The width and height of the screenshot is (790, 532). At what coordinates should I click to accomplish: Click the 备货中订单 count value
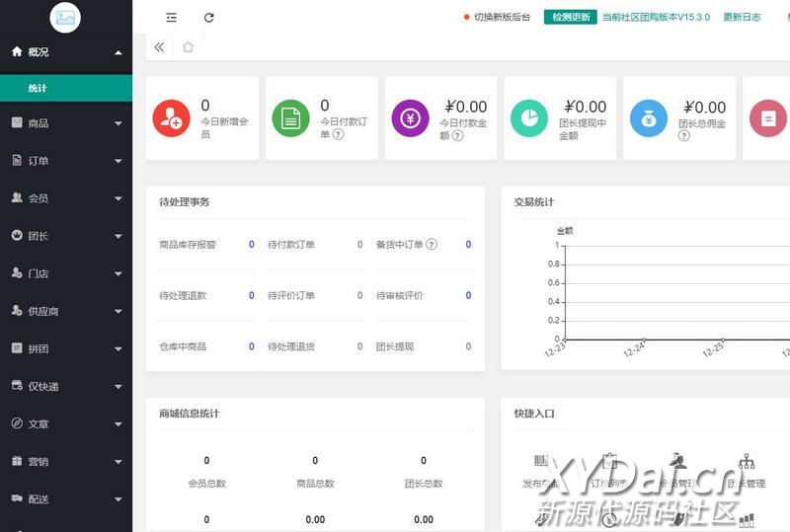click(468, 245)
